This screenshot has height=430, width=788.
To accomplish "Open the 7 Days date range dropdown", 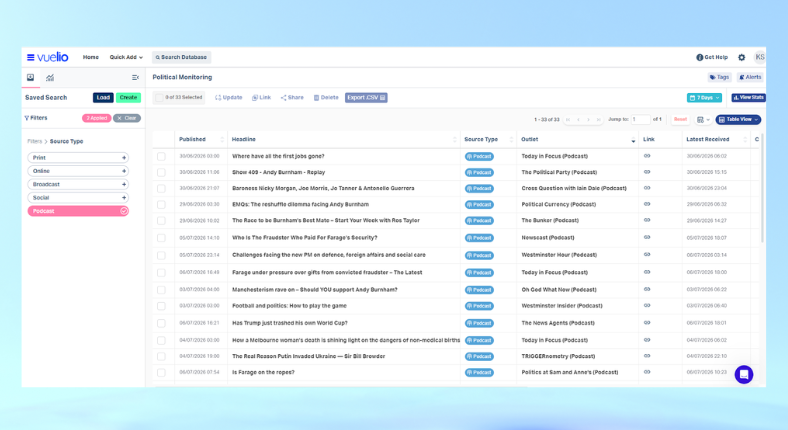I will click(x=705, y=97).
